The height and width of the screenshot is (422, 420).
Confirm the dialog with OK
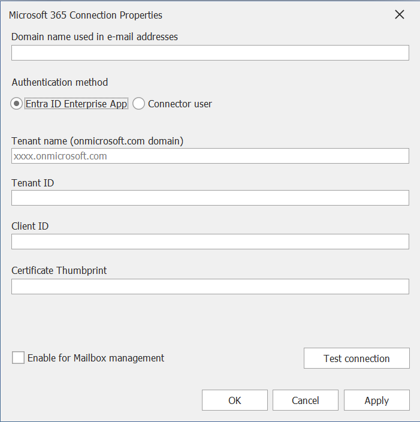(x=235, y=400)
